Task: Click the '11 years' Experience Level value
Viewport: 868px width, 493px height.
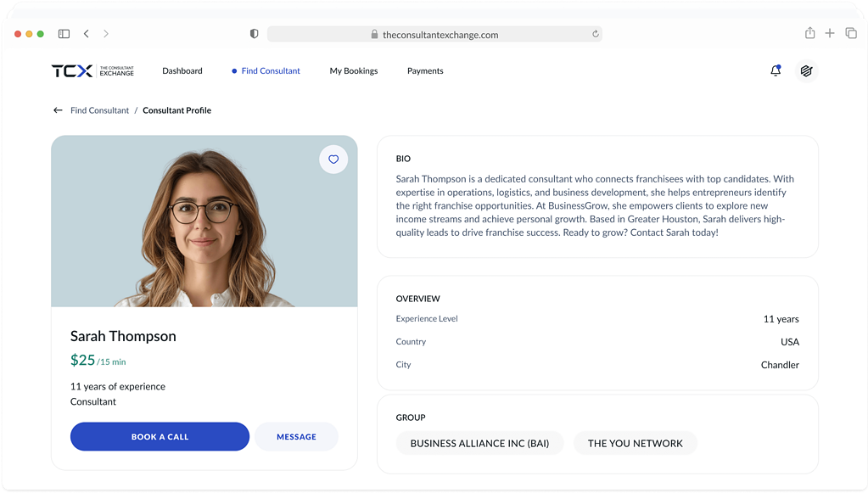Action: 781,319
